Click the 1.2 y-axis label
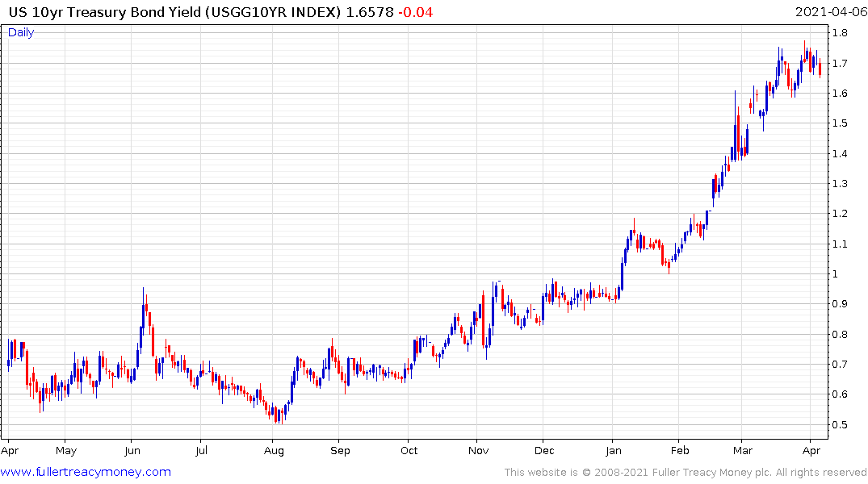Image resolution: width=868 pixels, height=484 pixels. 840,214
